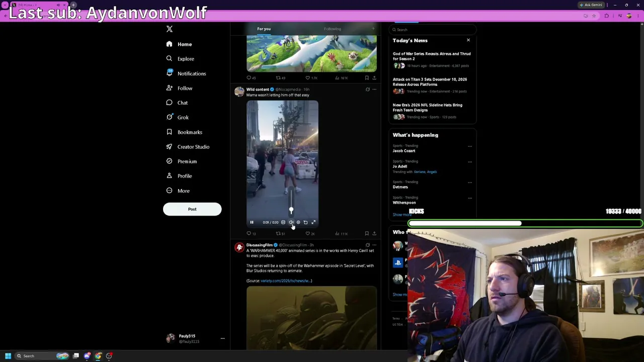The width and height of the screenshot is (644, 362).
Task: Open Grok from the sidebar
Action: pyautogui.click(x=177, y=117)
